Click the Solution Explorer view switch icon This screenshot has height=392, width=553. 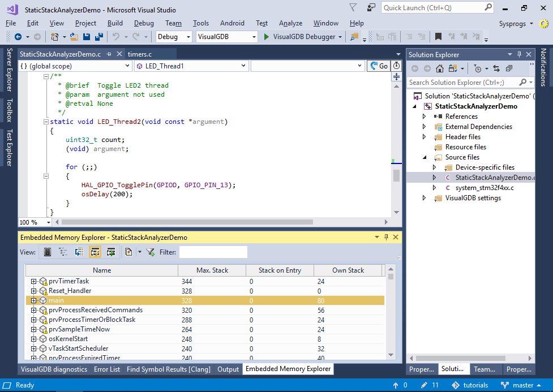[x=453, y=68]
